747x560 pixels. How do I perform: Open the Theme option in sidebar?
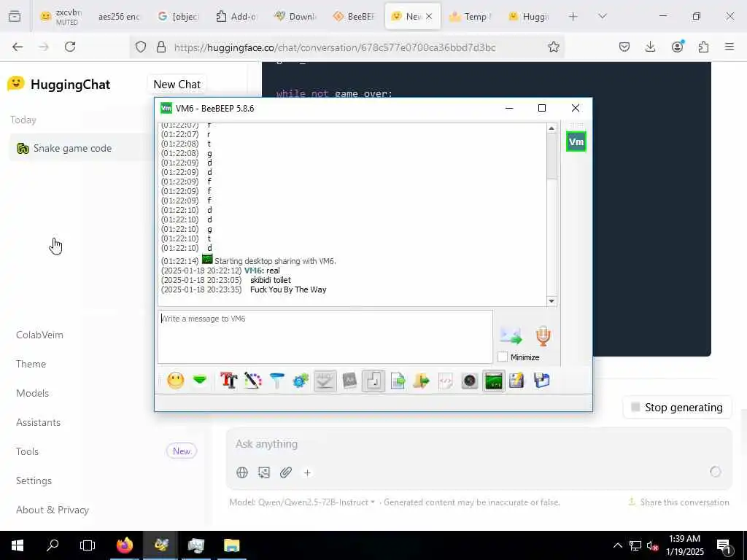click(x=31, y=364)
